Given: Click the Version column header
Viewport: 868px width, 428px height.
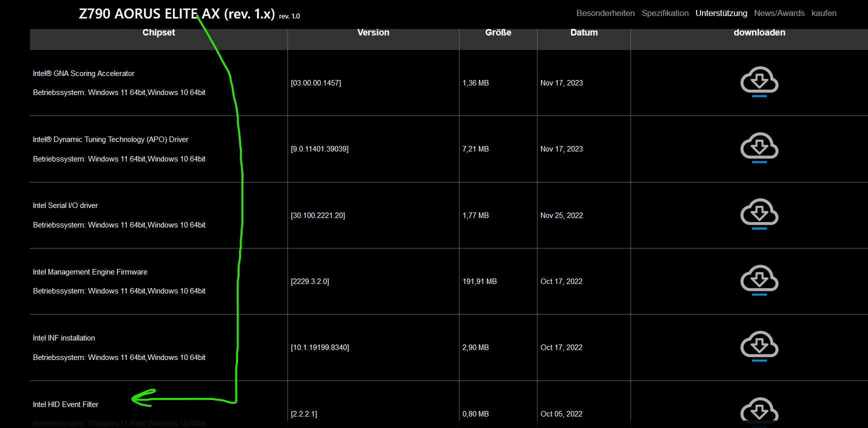Looking at the screenshot, I should point(373,32).
